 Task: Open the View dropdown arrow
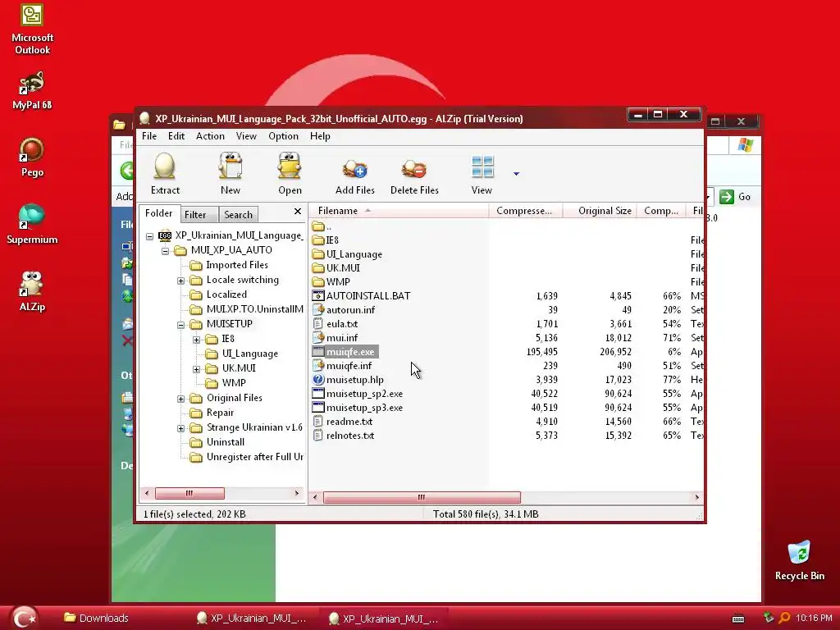(x=516, y=174)
